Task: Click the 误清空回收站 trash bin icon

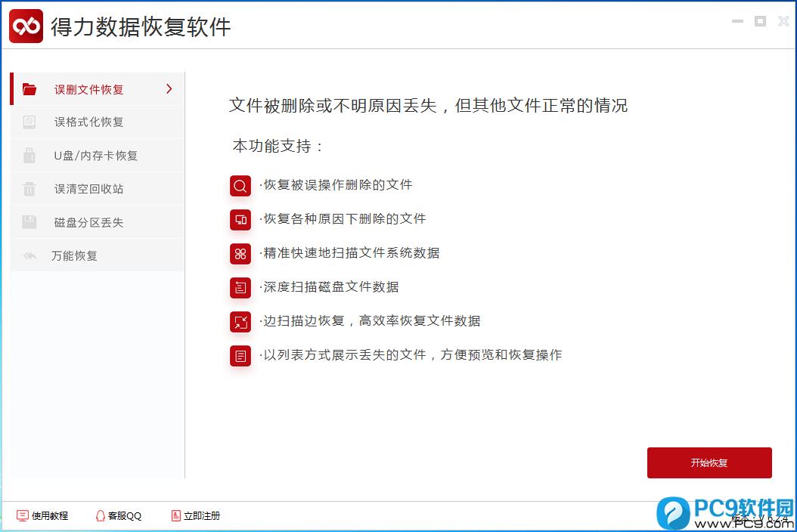Action: tap(29, 189)
